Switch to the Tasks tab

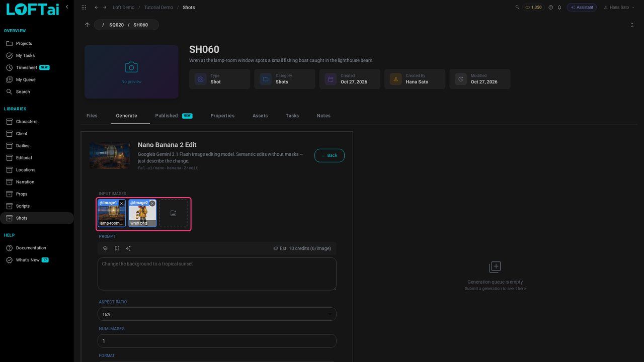pos(292,116)
